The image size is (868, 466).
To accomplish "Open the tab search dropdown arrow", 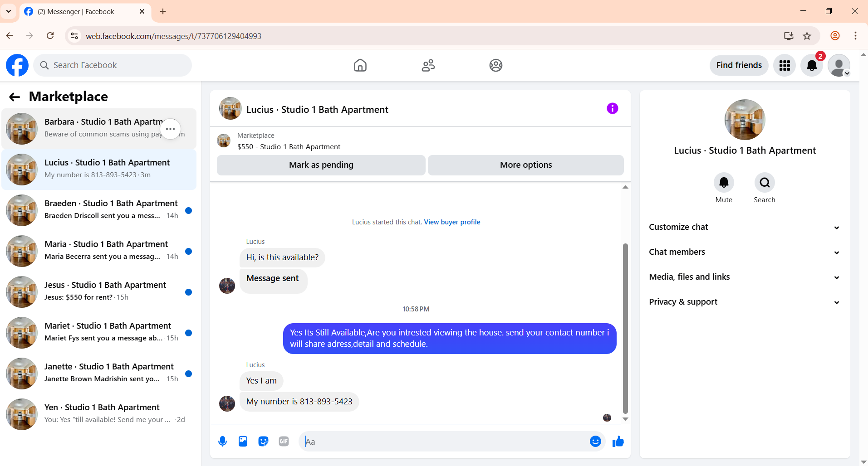I will (x=8, y=11).
